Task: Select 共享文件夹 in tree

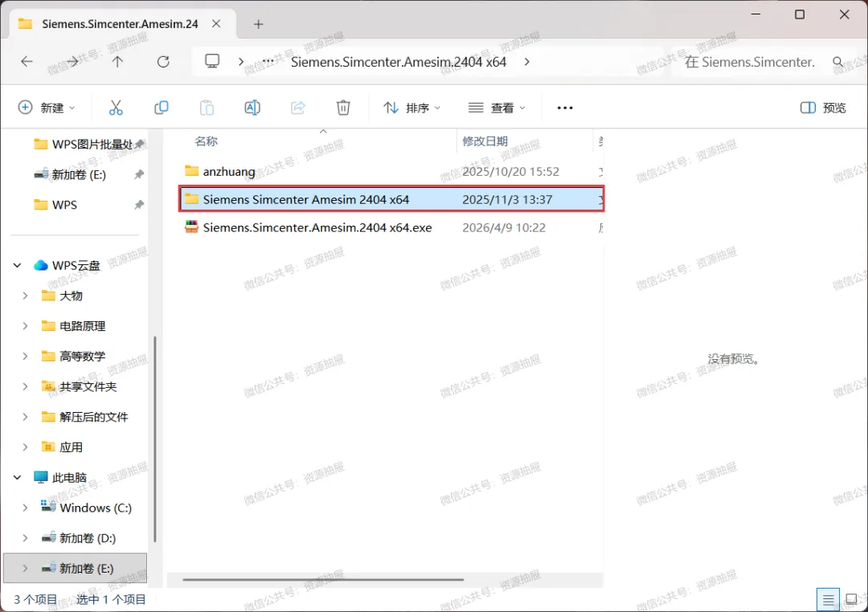Action: point(79,387)
